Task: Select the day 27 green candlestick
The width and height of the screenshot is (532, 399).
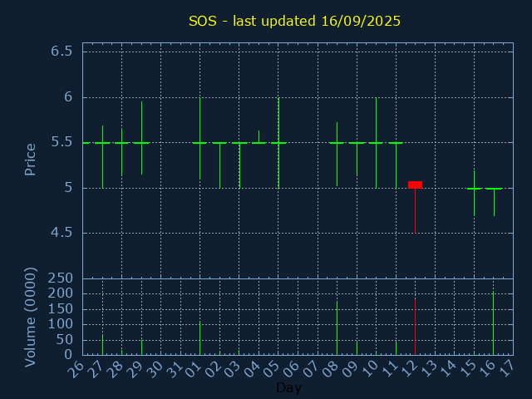Action: click(102, 157)
